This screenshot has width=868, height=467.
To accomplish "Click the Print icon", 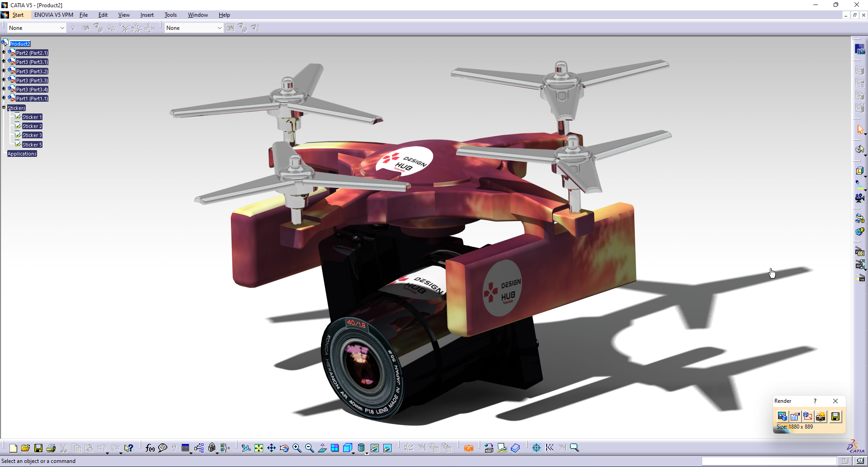I will 51,448.
